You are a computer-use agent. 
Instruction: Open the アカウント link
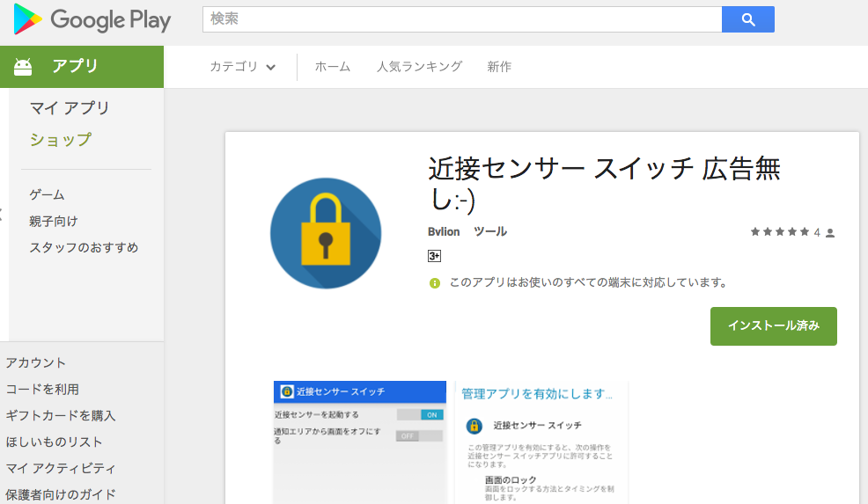tap(35, 363)
